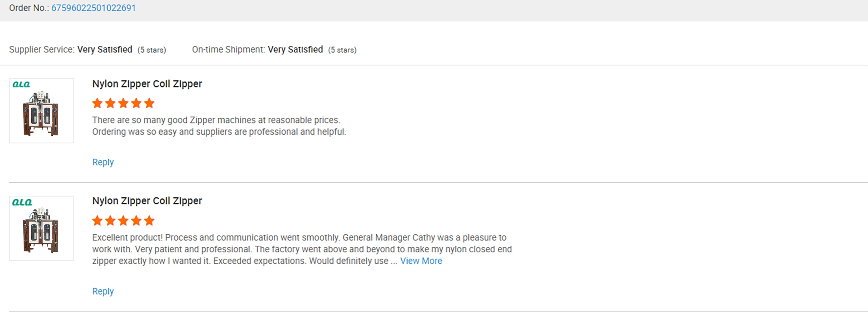Open zipper machine thumbnail beside Cathy review

(x=41, y=231)
